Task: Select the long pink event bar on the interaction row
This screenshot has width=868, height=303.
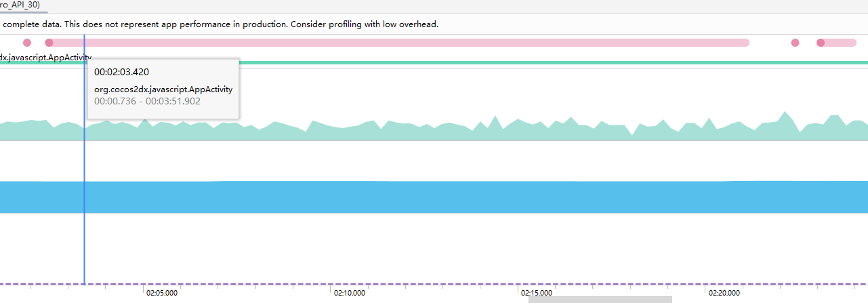Action: coord(398,43)
